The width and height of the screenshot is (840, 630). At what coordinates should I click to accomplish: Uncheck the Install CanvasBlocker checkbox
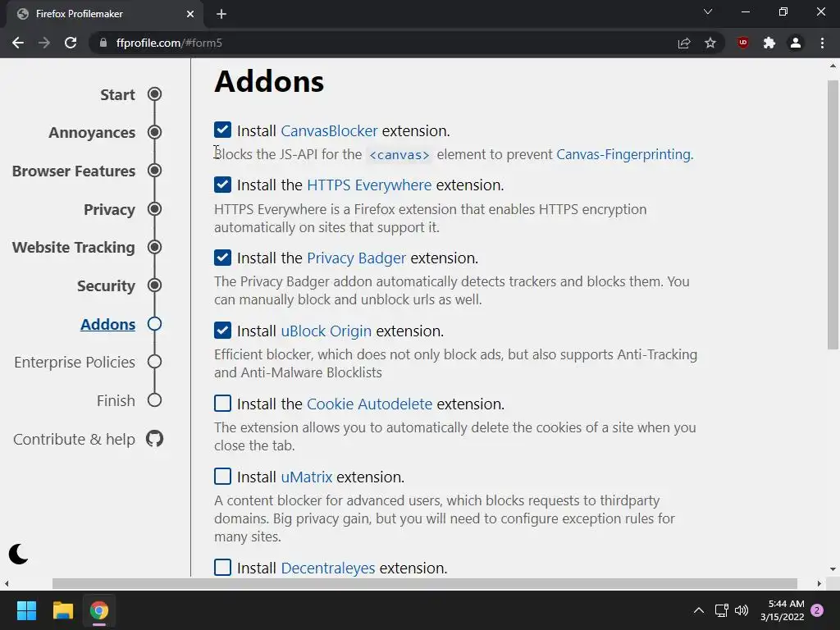tap(222, 130)
